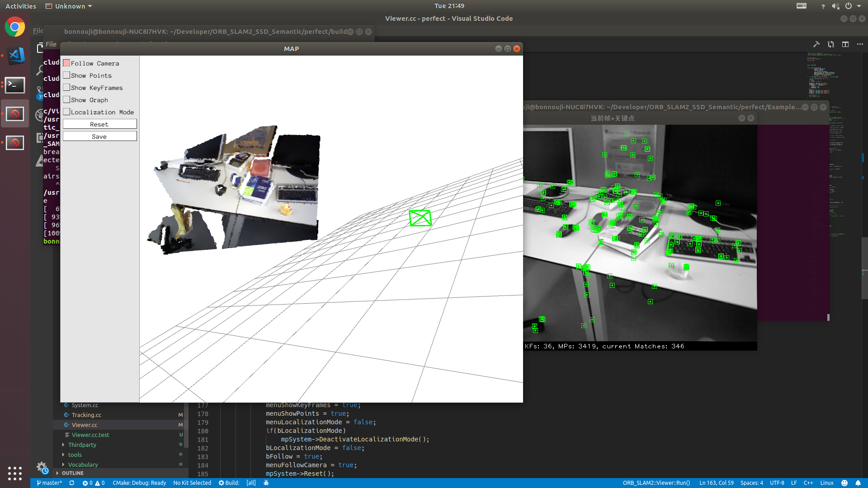Open Google Chrome from the dock
Image resolution: width=868 pixels, height=488 pixels.
pyautogui.click(x=15, y=27)
